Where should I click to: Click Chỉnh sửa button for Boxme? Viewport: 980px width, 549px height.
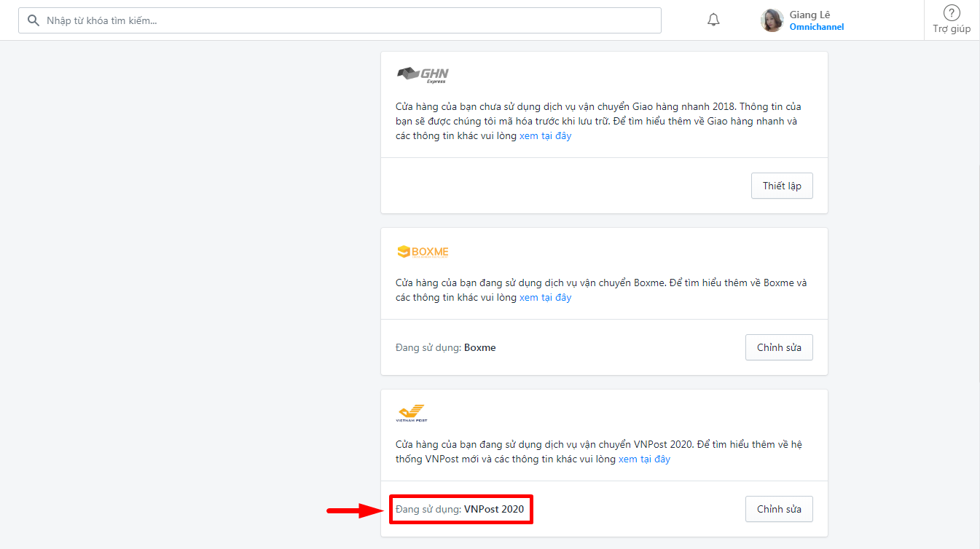click(779, 347)
